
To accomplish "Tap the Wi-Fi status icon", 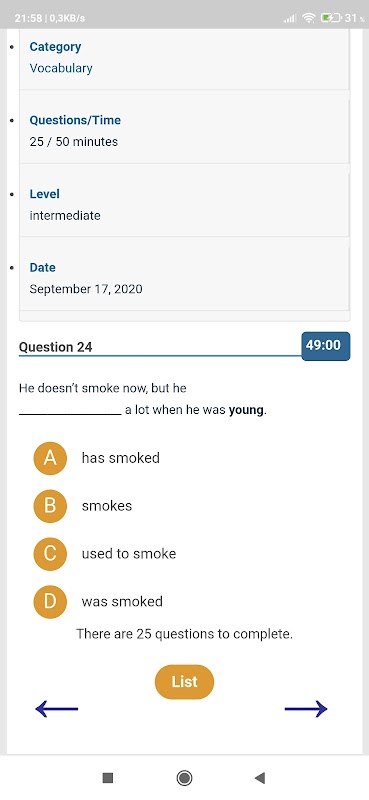I will point(309,18).
